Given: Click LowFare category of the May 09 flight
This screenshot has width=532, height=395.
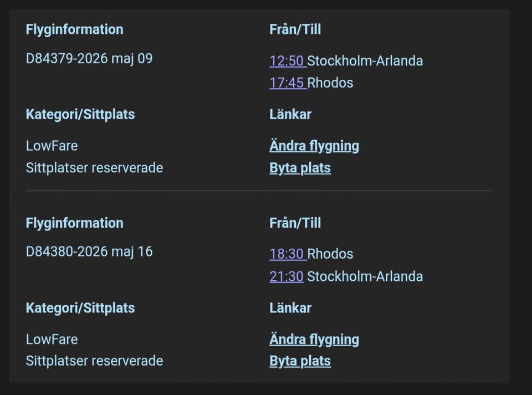Looking at the screenshot, I should 52,146.
